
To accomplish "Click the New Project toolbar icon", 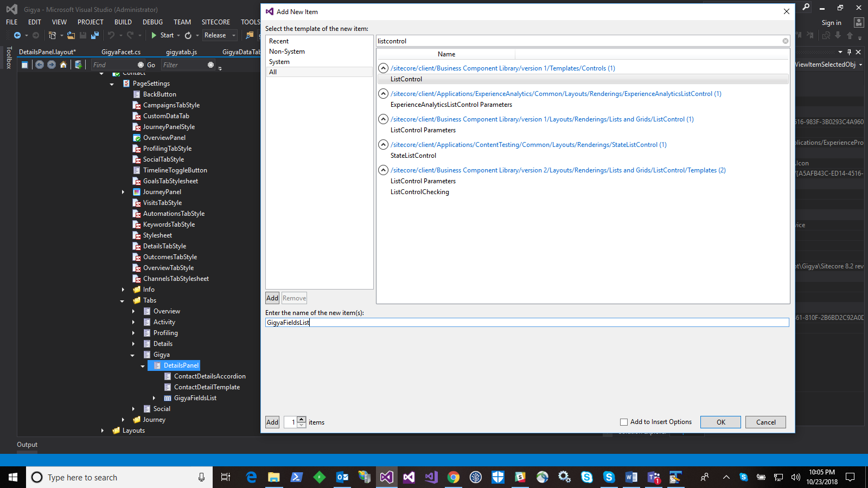I will 52,35.
